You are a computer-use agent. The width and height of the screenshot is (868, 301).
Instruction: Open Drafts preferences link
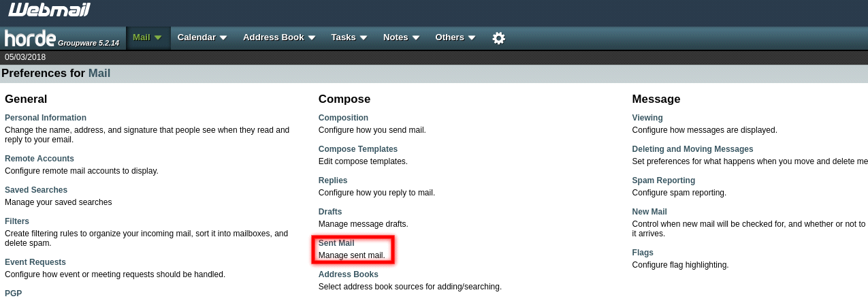pos(330,212)
